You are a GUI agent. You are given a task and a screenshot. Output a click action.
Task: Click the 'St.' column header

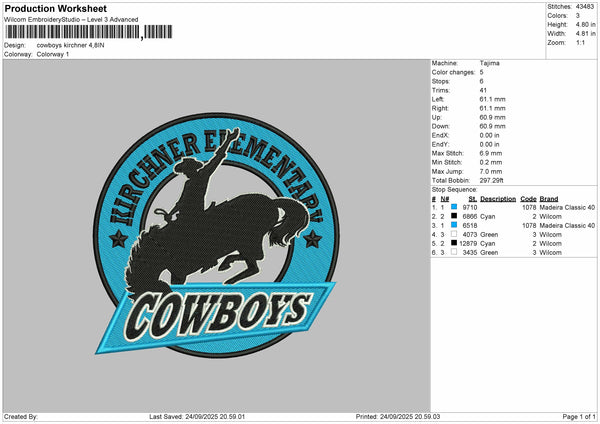point(473,199)
